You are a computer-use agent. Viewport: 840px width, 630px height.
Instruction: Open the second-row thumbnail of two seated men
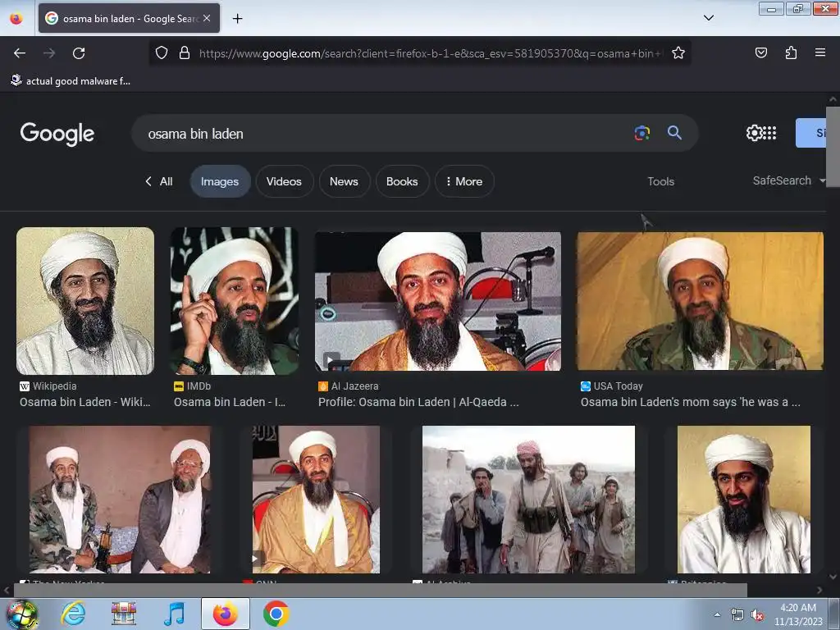coord(120,500)
